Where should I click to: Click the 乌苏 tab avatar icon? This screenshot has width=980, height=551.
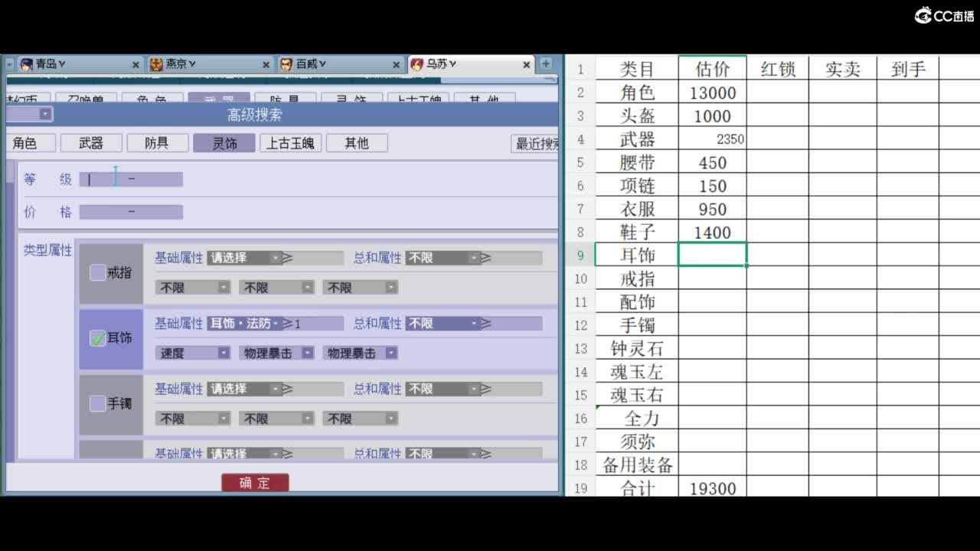click(417, 64)
